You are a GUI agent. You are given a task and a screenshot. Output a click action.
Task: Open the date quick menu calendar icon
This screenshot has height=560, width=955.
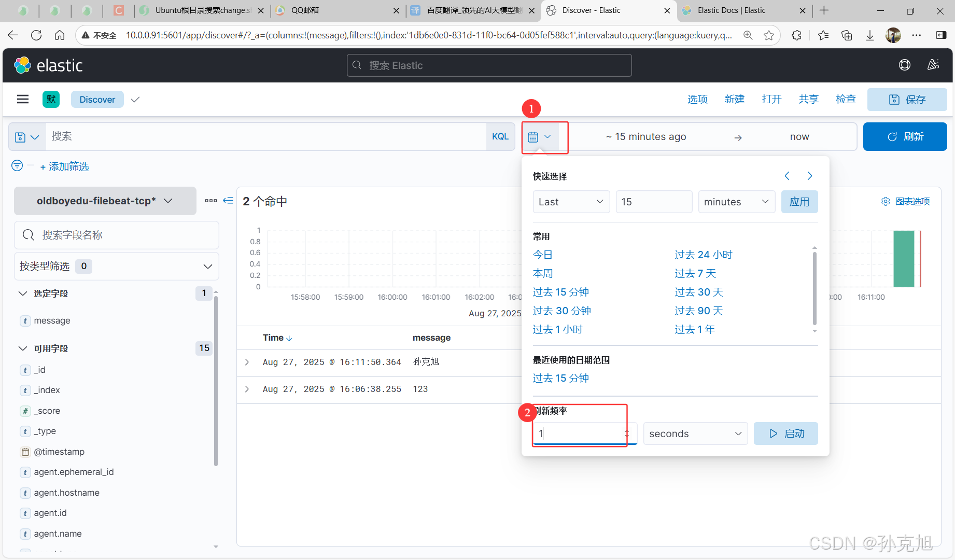539,137
